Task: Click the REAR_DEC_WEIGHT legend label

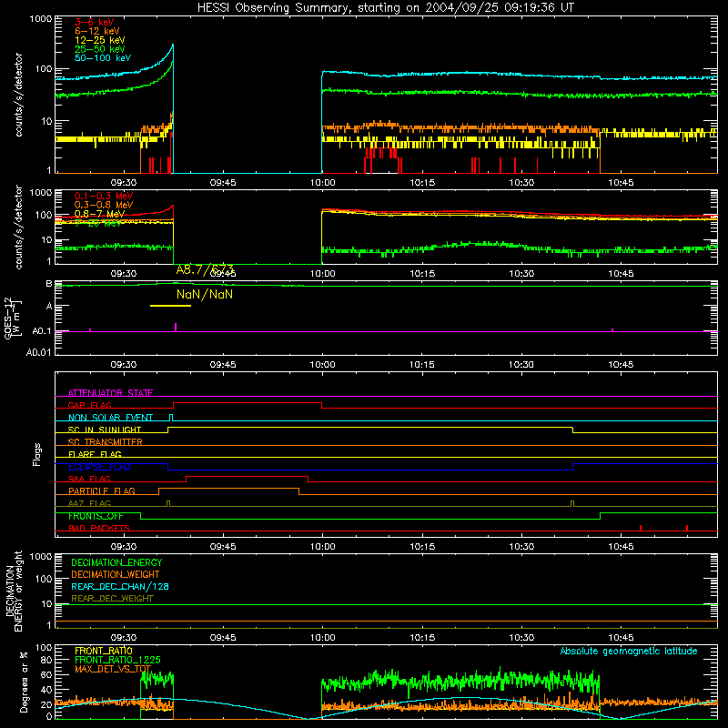Action: (x=112, y=599)
